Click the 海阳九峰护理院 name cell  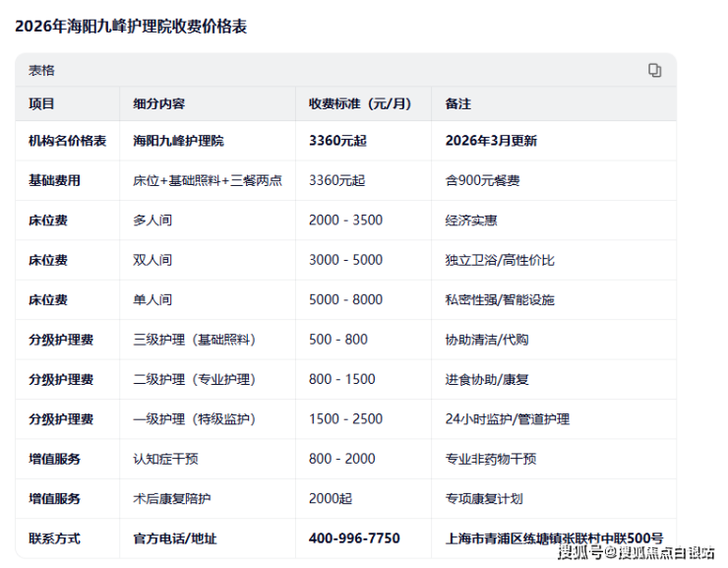[178, 141]
